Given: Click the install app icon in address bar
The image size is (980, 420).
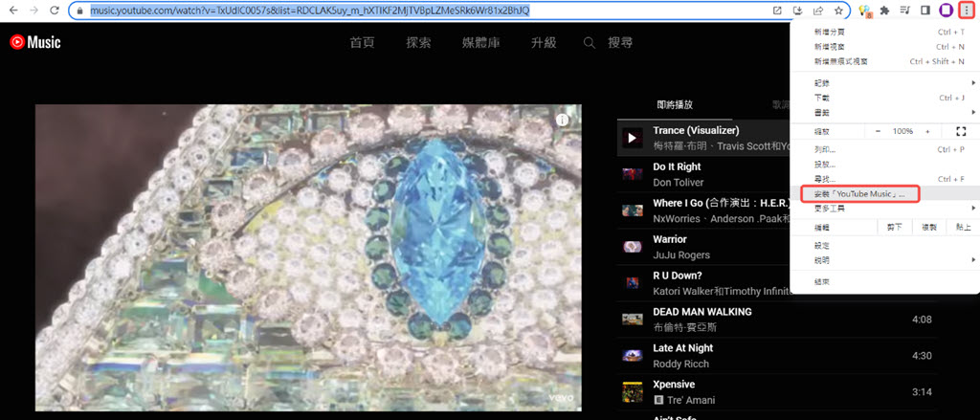Looking at the screenshot, I should (797, 11).
